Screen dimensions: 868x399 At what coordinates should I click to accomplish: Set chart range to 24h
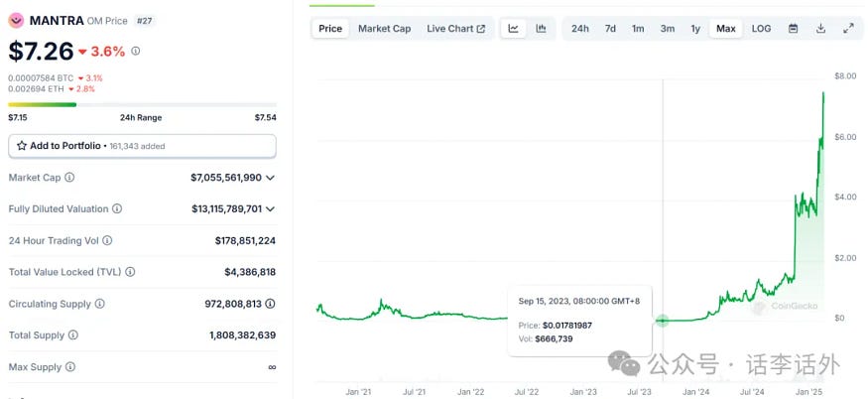tap(580, 29)
